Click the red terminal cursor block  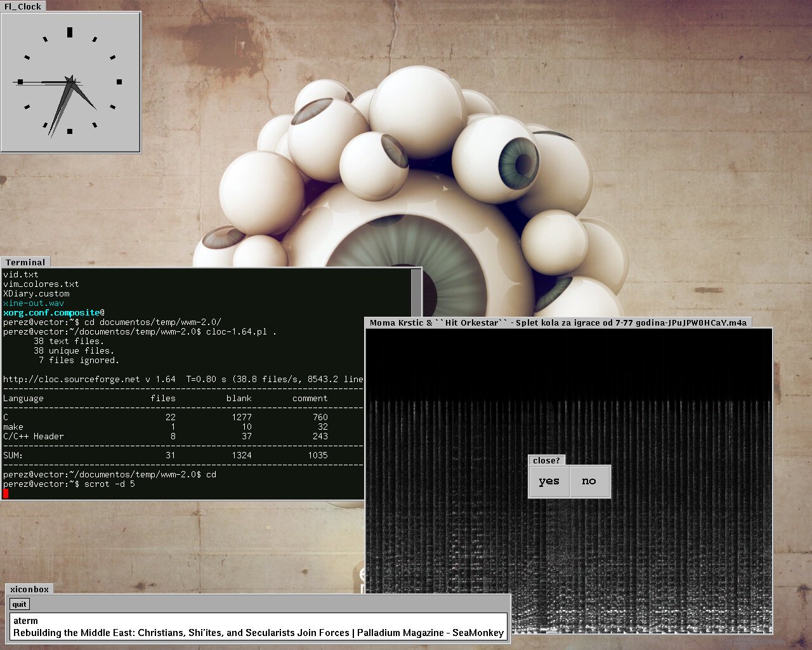point(6,493)
